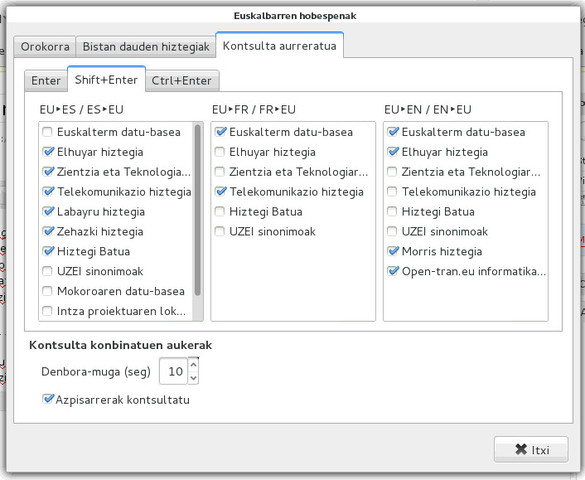Select the Shift+Enter sub-tab
The image size is (585, 480).
[106, 79]
